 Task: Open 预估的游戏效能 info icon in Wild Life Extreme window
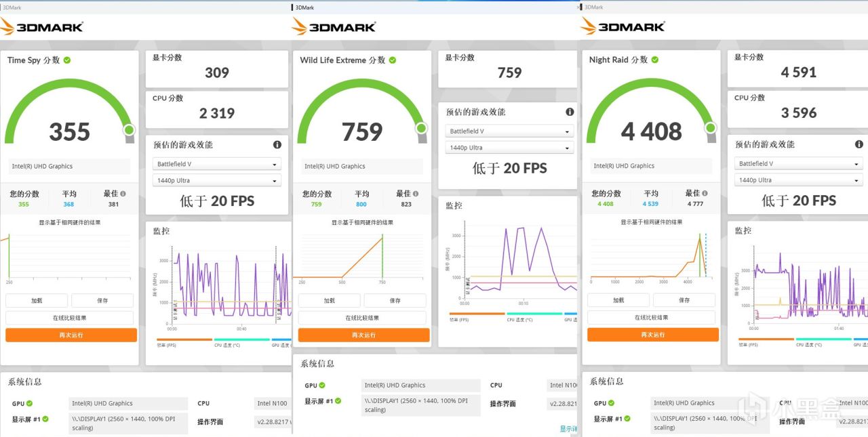(x=570, y=112)
